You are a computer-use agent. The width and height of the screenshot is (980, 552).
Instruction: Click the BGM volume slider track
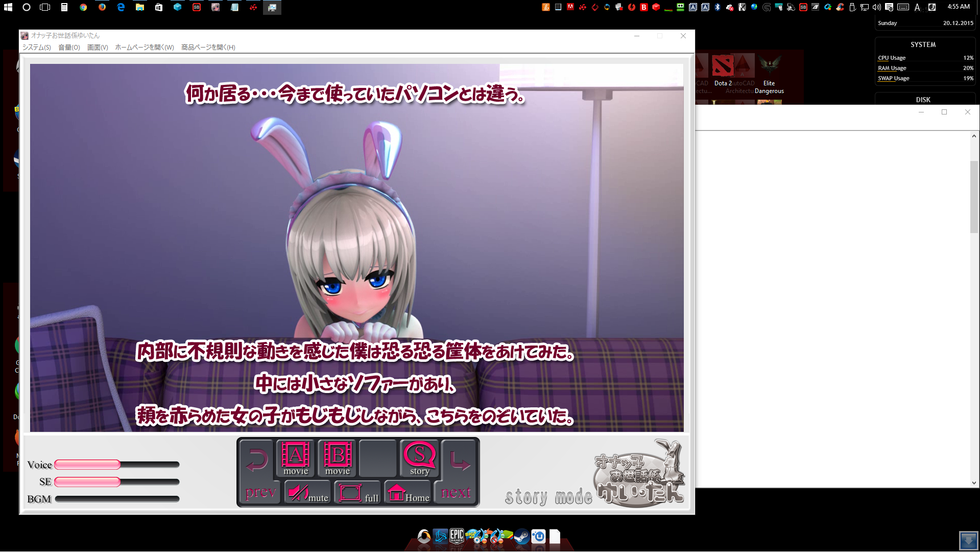click(x=117, y=499)
